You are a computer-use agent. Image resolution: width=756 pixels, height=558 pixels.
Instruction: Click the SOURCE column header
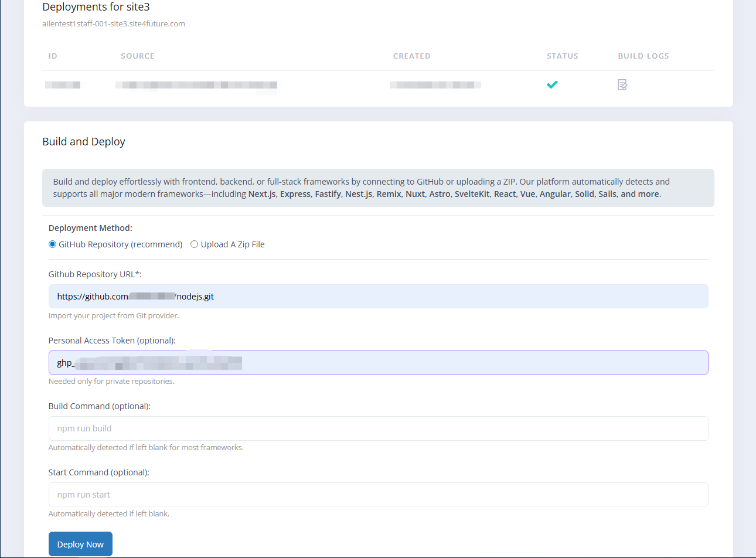point(138,56)
